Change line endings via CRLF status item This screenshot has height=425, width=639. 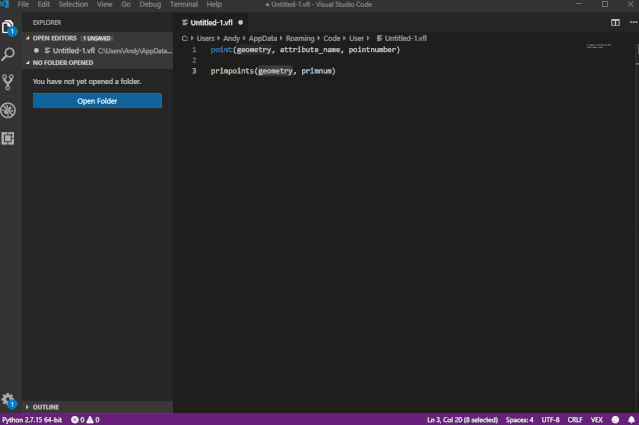575,420
